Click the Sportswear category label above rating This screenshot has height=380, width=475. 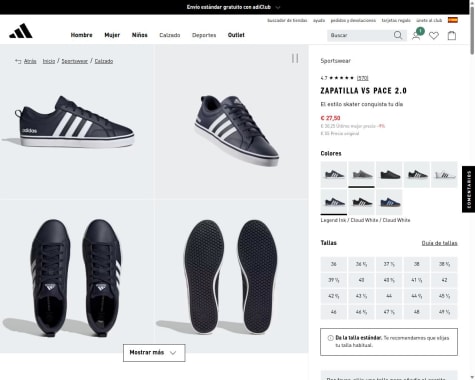335,61
